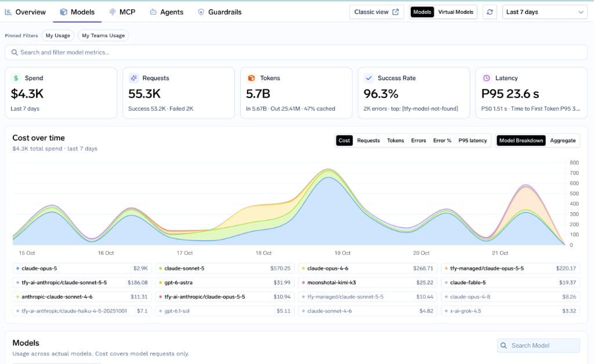This screenshot has height=364, width=594.
Task: Click the Spend dollar icon
Action: point(16,78)
